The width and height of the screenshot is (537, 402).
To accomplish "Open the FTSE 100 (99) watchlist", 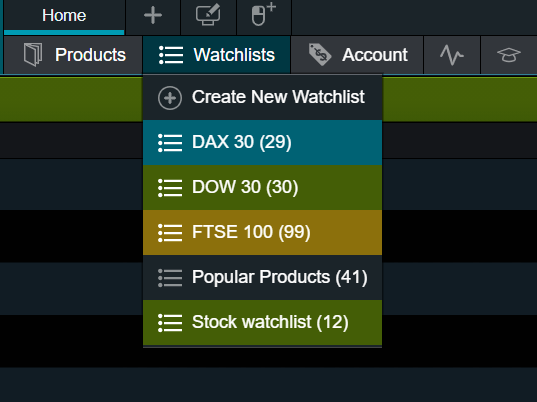I will (x=262, y=233).
